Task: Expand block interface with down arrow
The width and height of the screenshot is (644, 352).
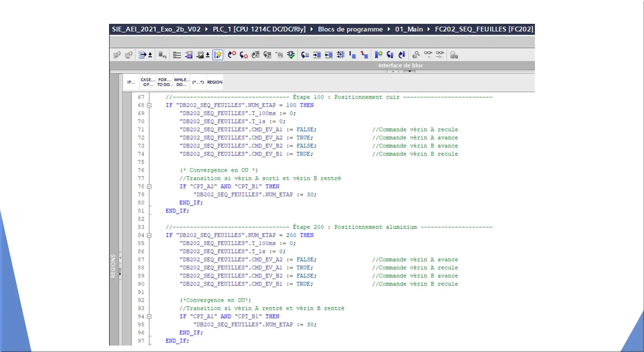Action: 410,71
